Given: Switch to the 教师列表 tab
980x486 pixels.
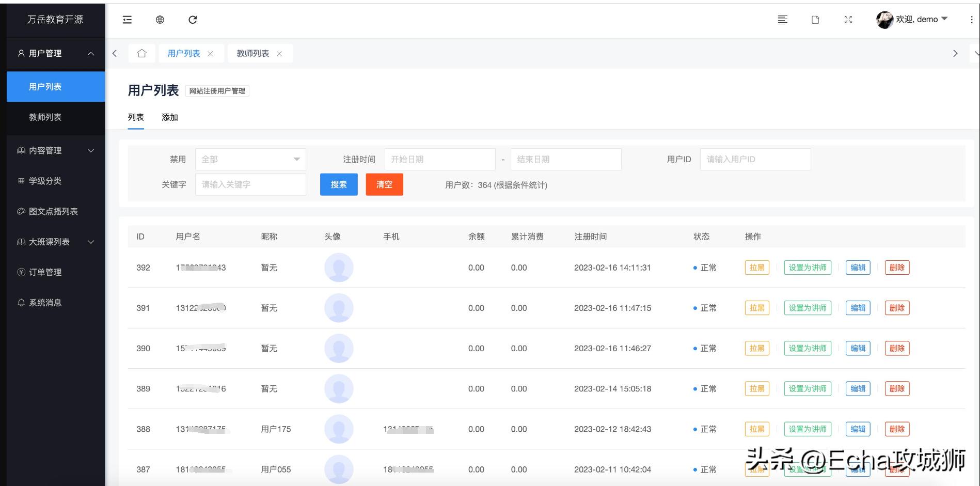Looking at the screenshot, I should tap(254, 53).
